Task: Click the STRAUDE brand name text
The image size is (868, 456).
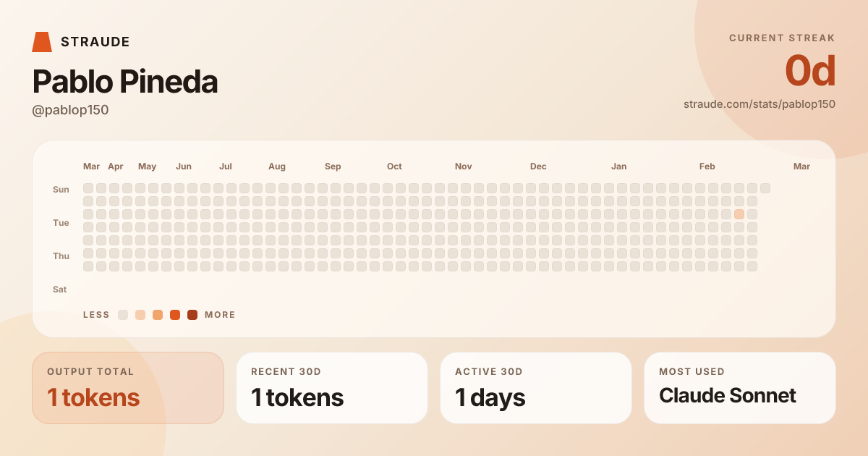Action: tap(95, 42)
